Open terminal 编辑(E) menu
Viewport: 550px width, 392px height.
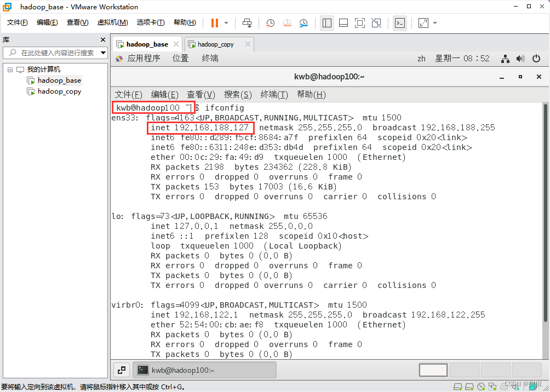(x=165, y=94)
